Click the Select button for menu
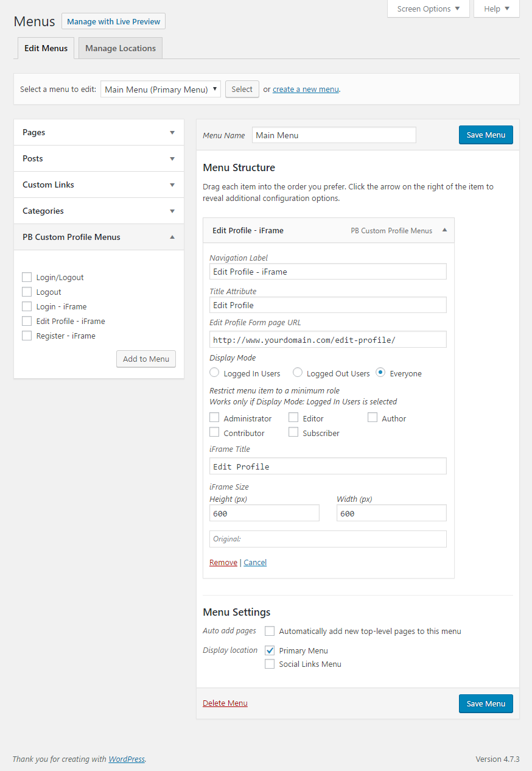This screenshot has height=771, width=532. pos(242,89)
